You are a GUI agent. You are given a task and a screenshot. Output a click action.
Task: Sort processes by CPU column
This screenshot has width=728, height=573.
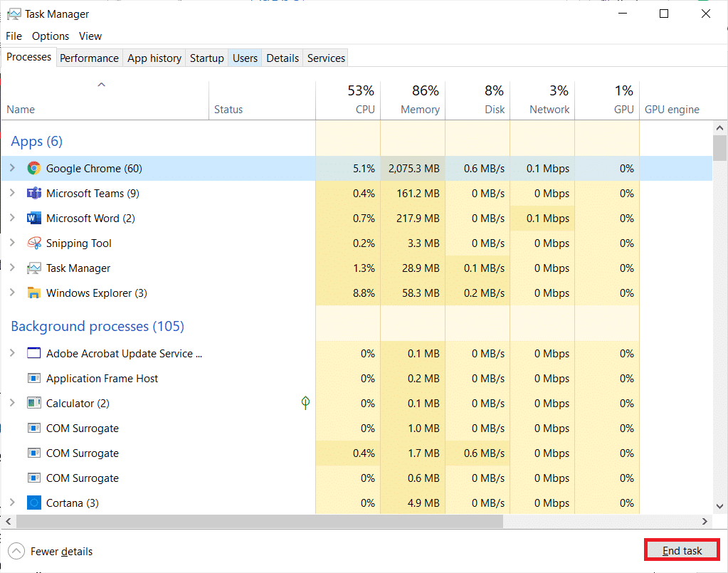pyautogui.click(x=348, y=101)
